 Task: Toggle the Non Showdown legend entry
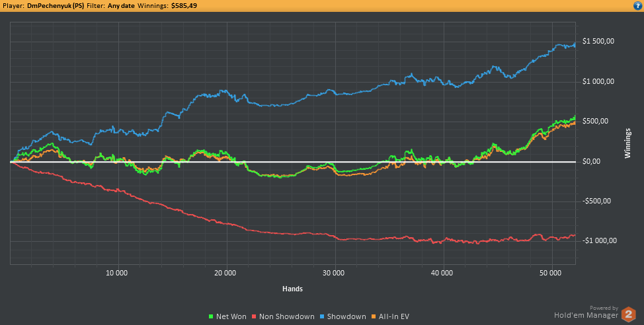click(x=283, y=316)
